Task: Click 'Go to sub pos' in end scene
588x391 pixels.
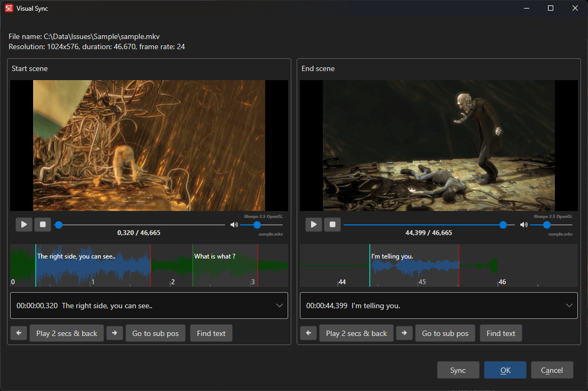Action: tap(445, 333)
